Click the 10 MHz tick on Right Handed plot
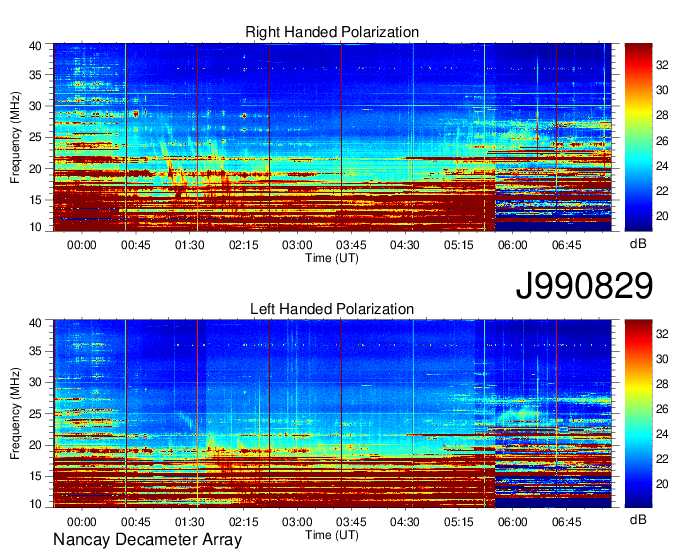The height and width of the screenshot is (552, 680). [x=35, y=227]
